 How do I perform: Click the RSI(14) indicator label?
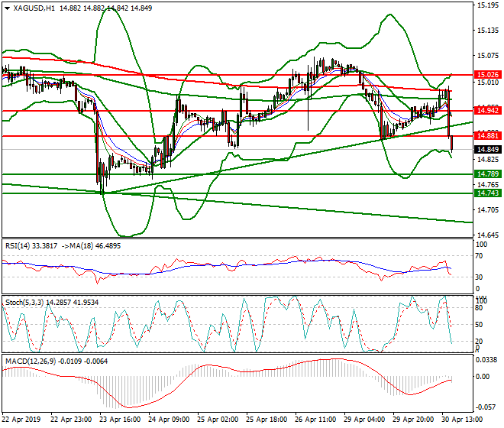(18, 246)
